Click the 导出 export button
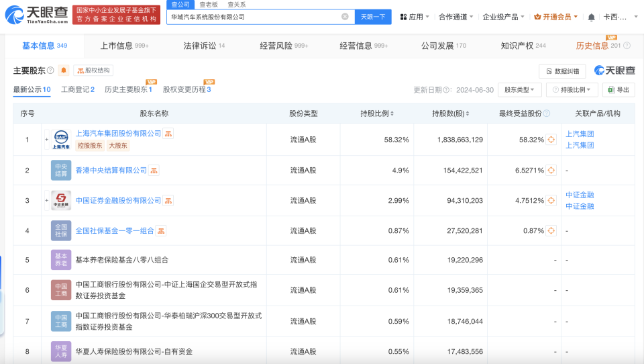The height and width of the screenshot is (364, 644). pos(619,90)
